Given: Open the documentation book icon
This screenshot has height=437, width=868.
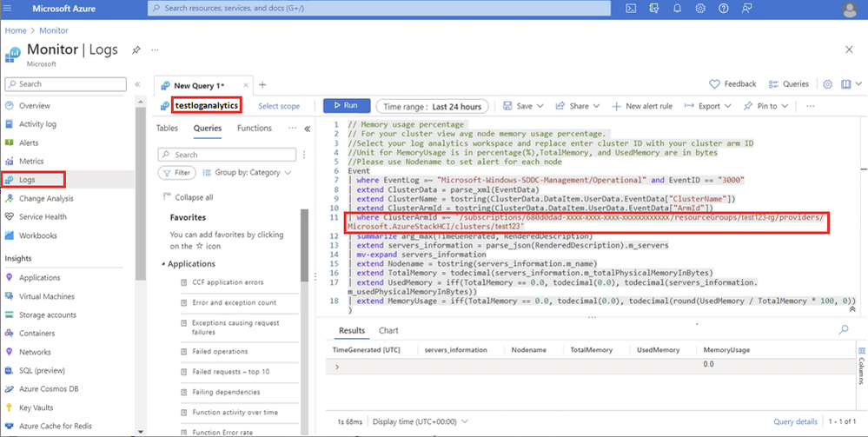Looking at the screenshot, I should click(x=845, y=84).
